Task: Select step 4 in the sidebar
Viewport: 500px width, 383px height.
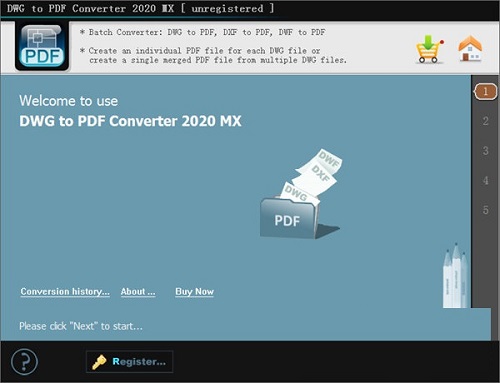Action: point(486,180)
